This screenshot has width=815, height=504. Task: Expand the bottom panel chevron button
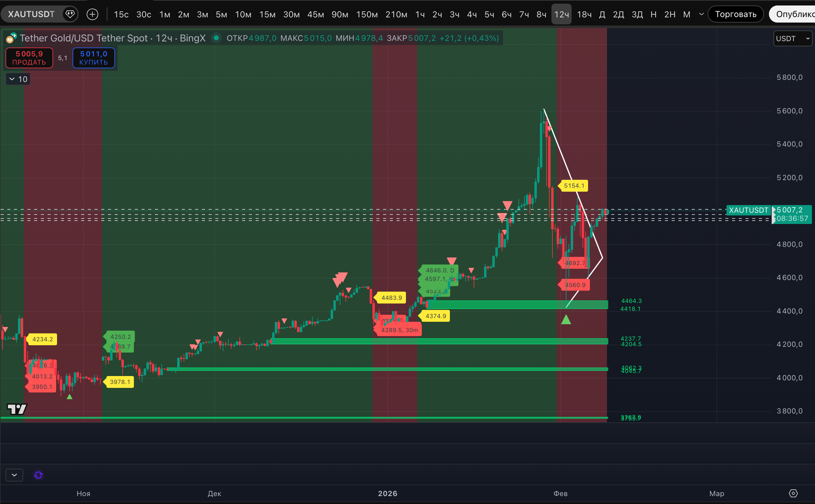[14, 475]
